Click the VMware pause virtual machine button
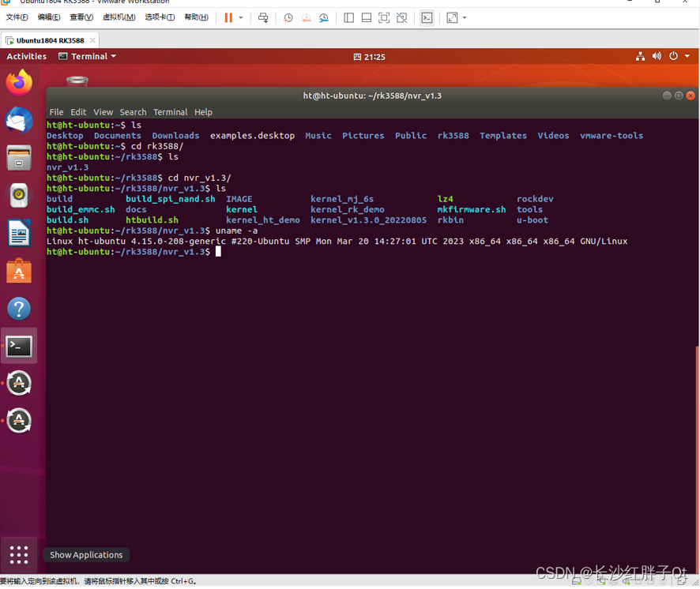Image resolution: width=700 pixels, height=589 pixels. click(x=228, y=18)
